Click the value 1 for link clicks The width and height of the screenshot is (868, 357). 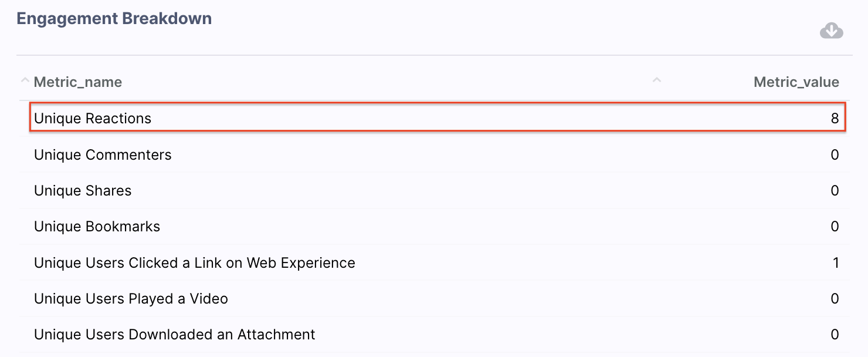click(x=836, y=262)
